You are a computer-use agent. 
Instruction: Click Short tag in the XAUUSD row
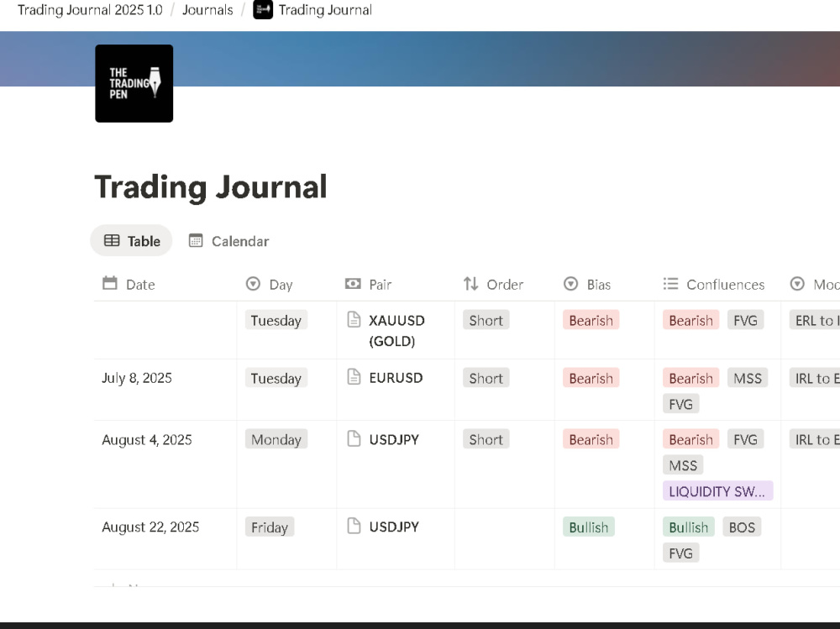pos(486,321)
